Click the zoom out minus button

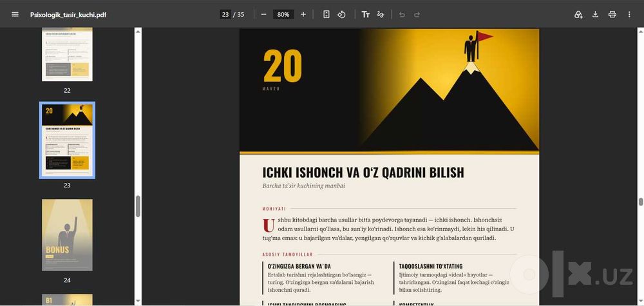click(x=263, y=14)
